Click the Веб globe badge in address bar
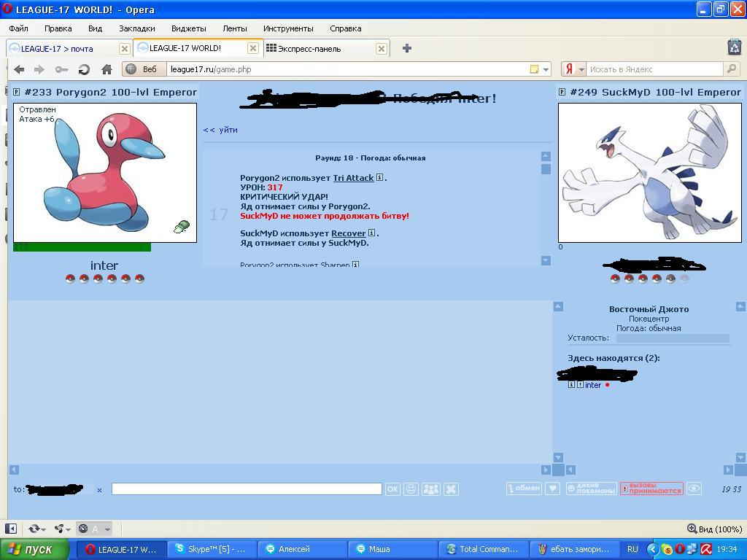The image size is (747, 560). pos(144,69)
